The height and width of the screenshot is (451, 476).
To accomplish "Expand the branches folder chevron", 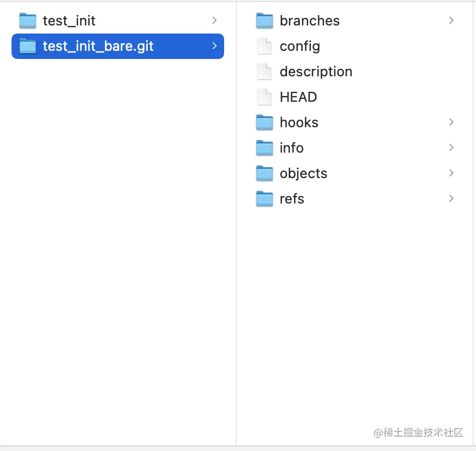I will (451, 21).
